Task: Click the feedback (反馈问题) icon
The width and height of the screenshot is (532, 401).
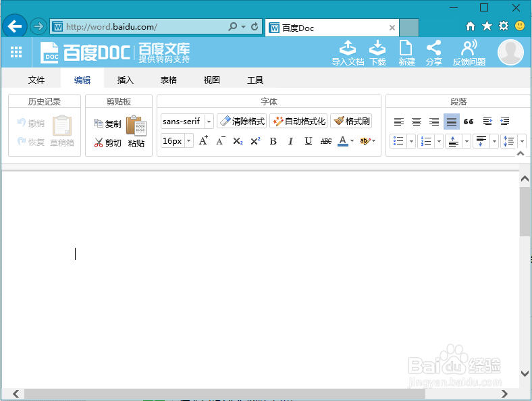Action: [x=469, y=53]
